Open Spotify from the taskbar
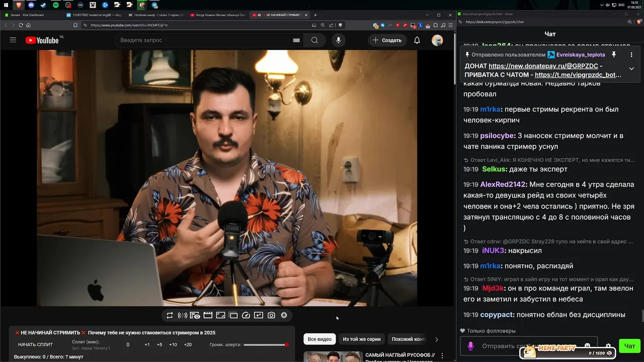 [56, 5]
